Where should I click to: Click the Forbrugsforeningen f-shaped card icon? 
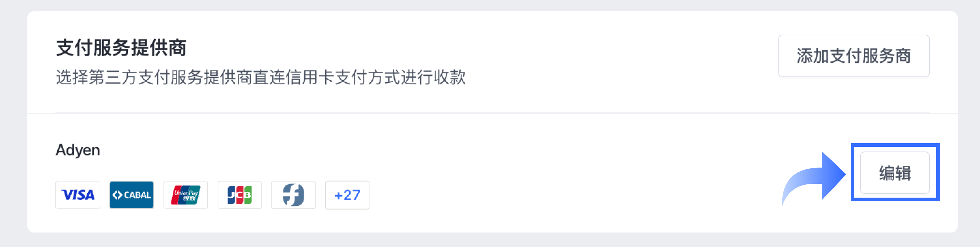pyautogui.click(x=293, y=195)
